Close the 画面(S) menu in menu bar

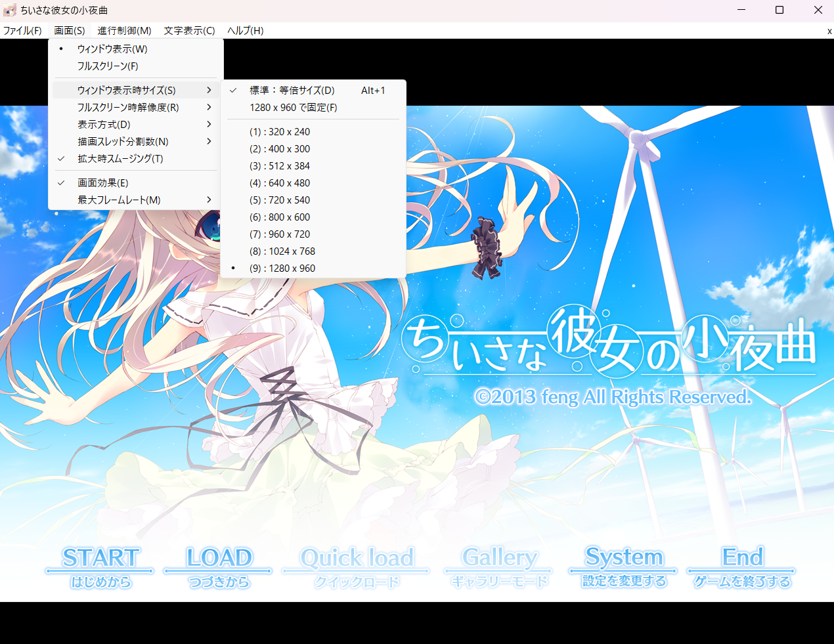click(70, 31)
